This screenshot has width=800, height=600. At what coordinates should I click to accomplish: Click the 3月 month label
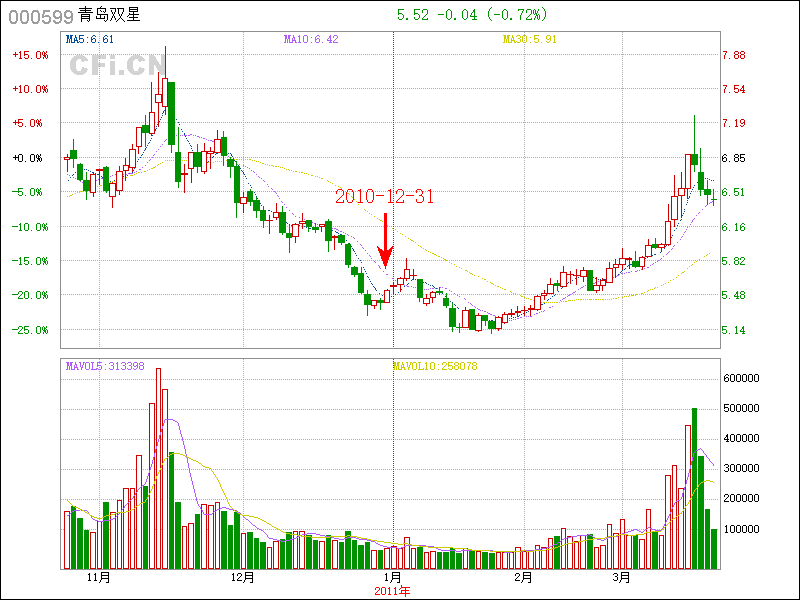[622, 578]
